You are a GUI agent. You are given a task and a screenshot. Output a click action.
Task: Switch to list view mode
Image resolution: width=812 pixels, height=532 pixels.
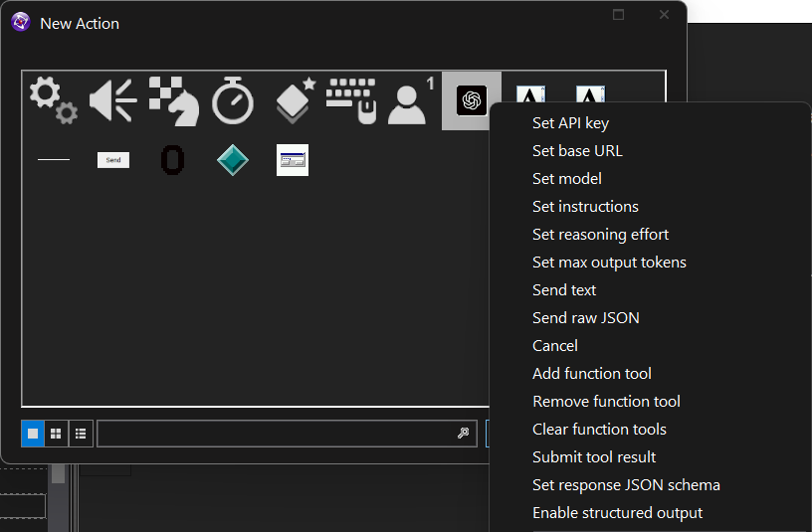pos(81,434)
